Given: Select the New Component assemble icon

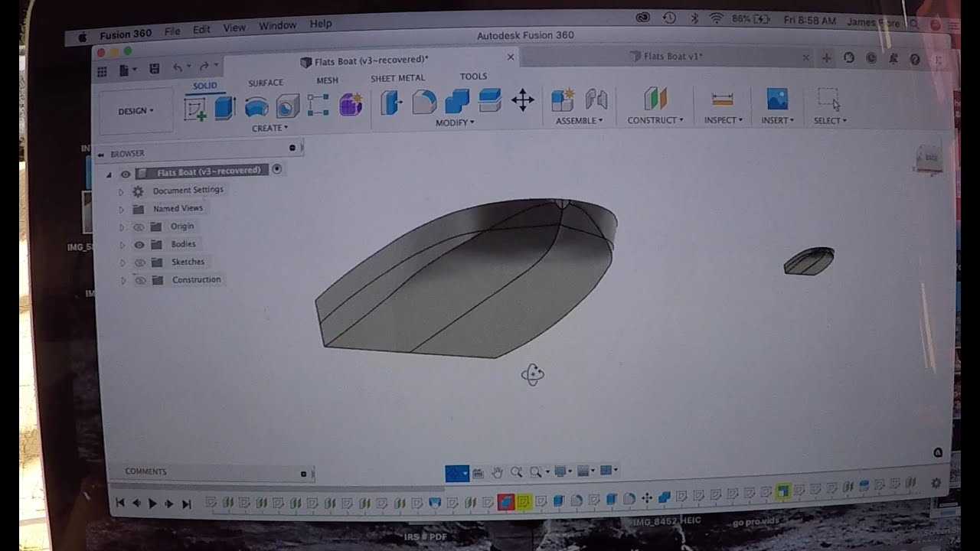Looking at the screenshot, I should coord(563,99).
